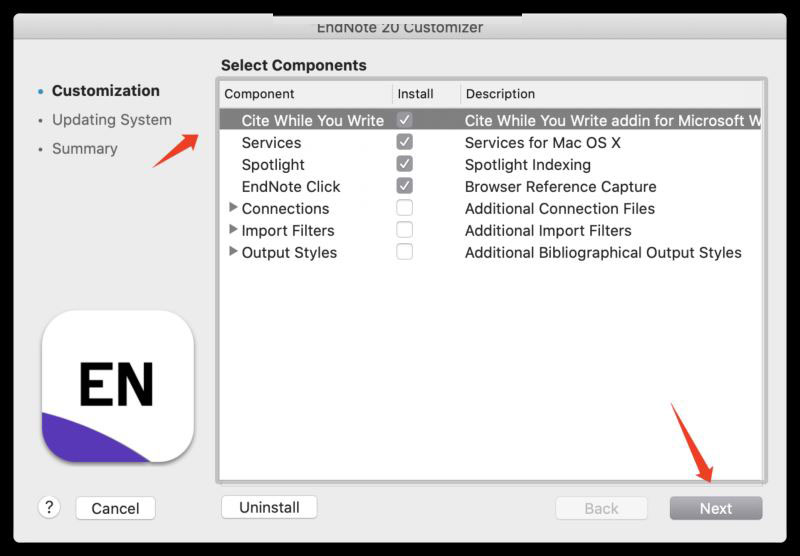This screenshot has width=800, height=556.
Task: Toggle the Spotlight install checkbox
Action: [x=405, y=164]
